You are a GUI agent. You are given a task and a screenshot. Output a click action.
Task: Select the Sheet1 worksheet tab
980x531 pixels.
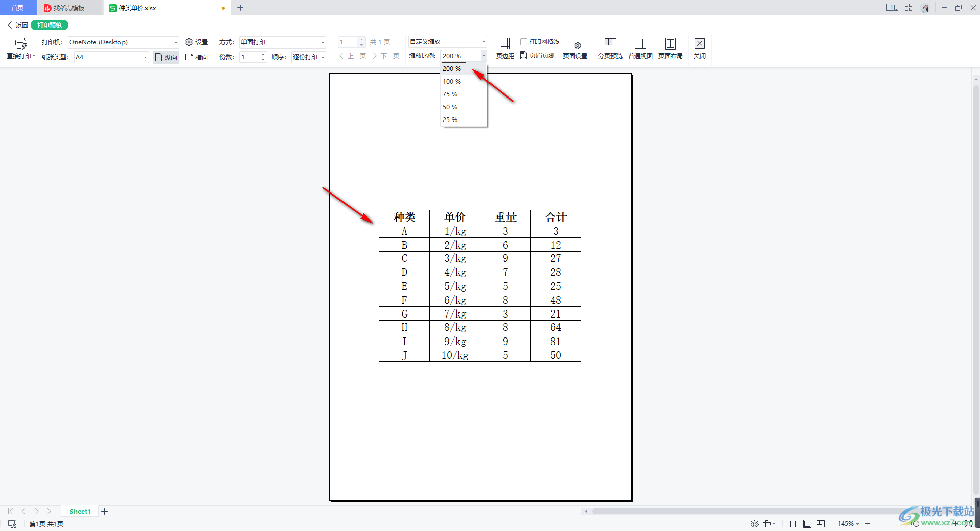click(80, 511)
